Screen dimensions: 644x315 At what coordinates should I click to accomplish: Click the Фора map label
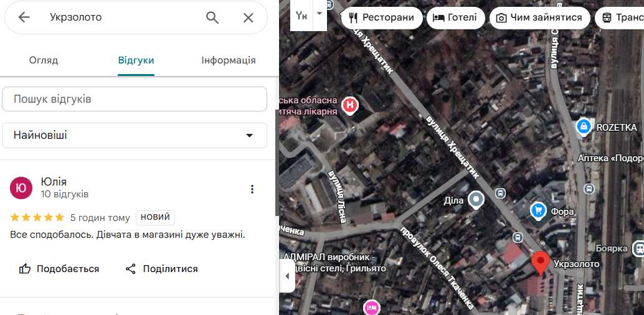point(562,212)
